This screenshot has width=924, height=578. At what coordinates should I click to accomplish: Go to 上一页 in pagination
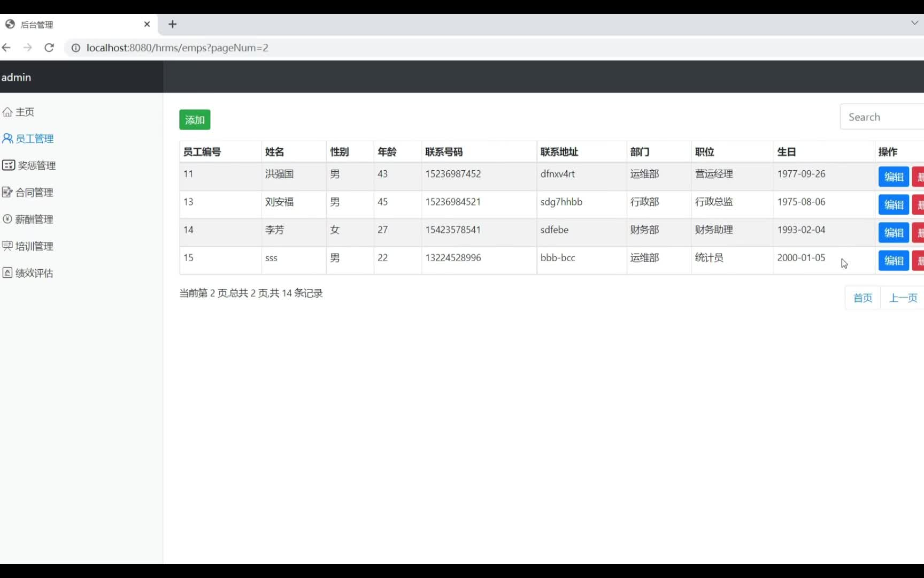click(903, 298)
